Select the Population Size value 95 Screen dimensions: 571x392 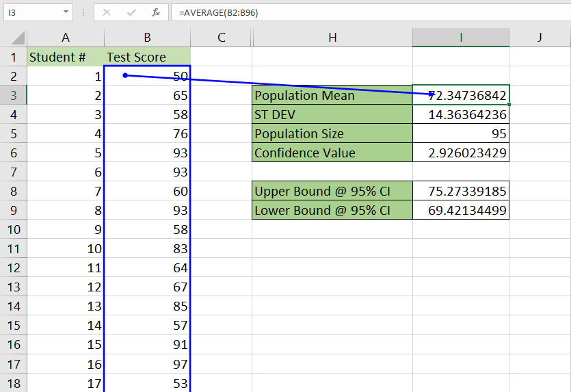click(x=461, y=133)
